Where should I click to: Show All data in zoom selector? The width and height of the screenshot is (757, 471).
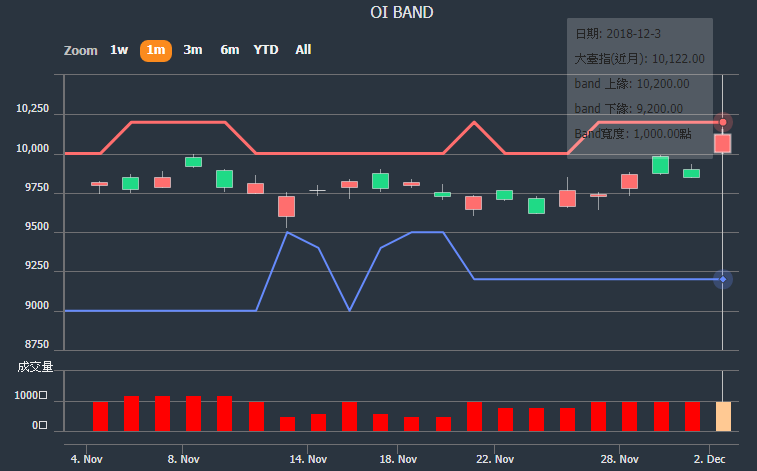click(303, 50)
